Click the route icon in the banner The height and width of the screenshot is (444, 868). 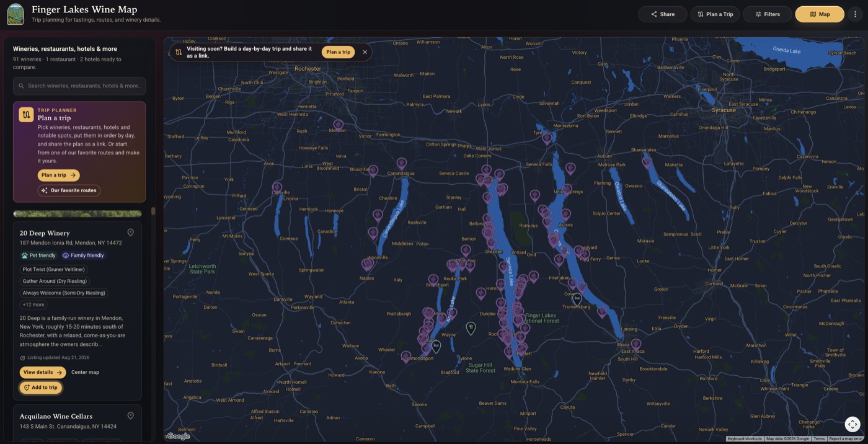point(179,52)
